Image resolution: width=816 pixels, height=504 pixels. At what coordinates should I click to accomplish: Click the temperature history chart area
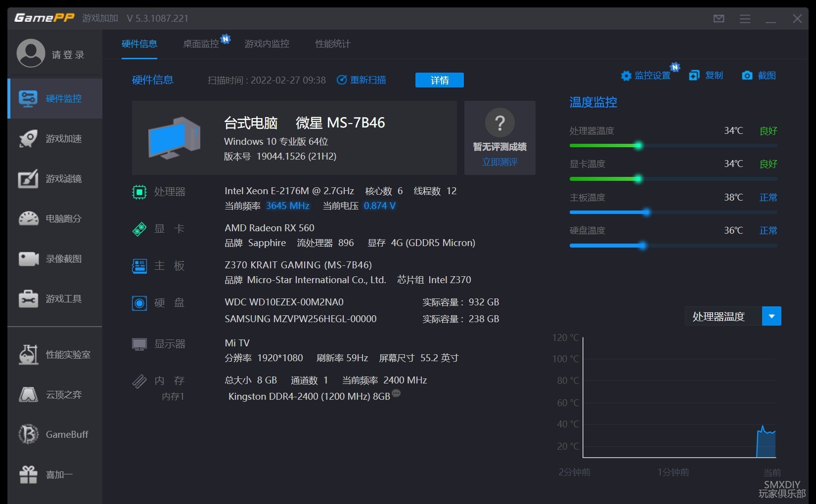[x=680, y=397]
